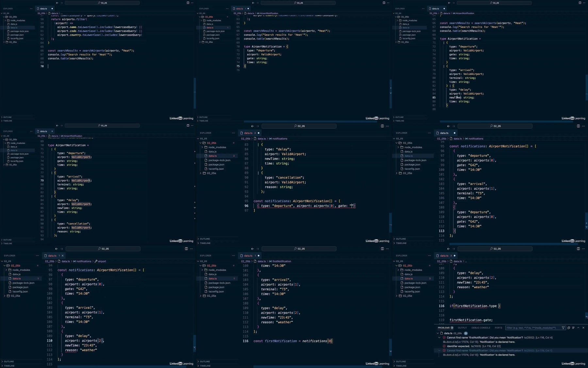
Task: Open editor more actions in frame showing Problems panel
Action: click(x=583, y=249)
